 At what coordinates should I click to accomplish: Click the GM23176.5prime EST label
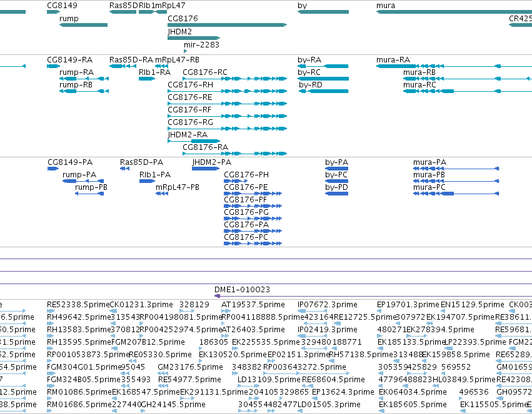coord(190,367)
